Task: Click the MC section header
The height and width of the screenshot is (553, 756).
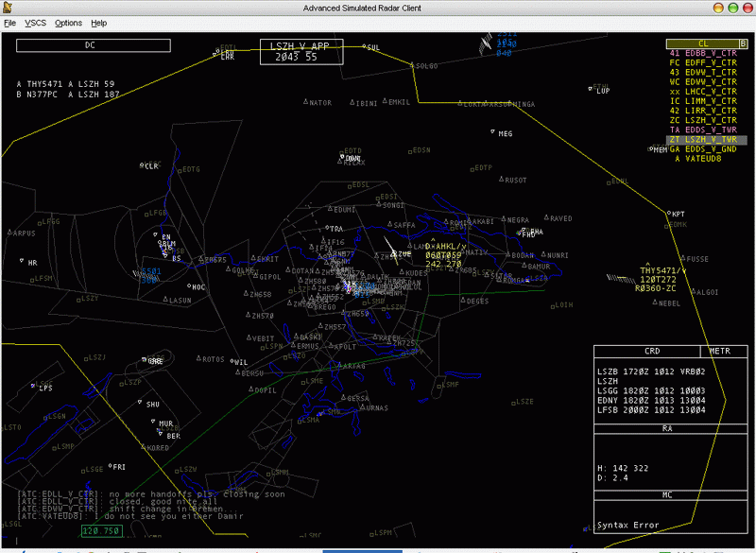Action: (667, 494)
